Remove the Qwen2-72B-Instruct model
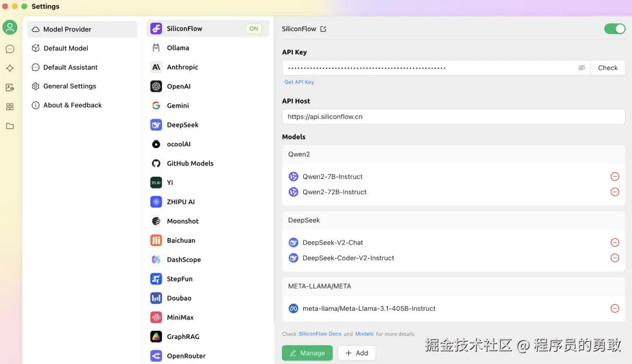 [614, 192]
